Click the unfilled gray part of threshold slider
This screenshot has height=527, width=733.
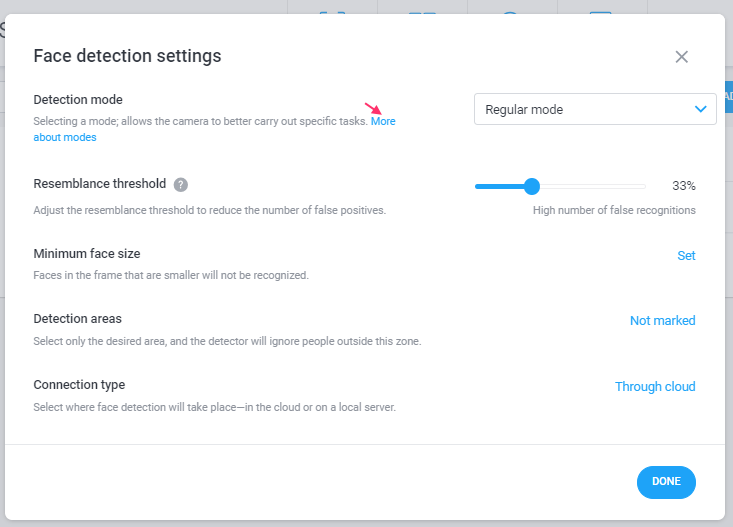click(593, 186)
